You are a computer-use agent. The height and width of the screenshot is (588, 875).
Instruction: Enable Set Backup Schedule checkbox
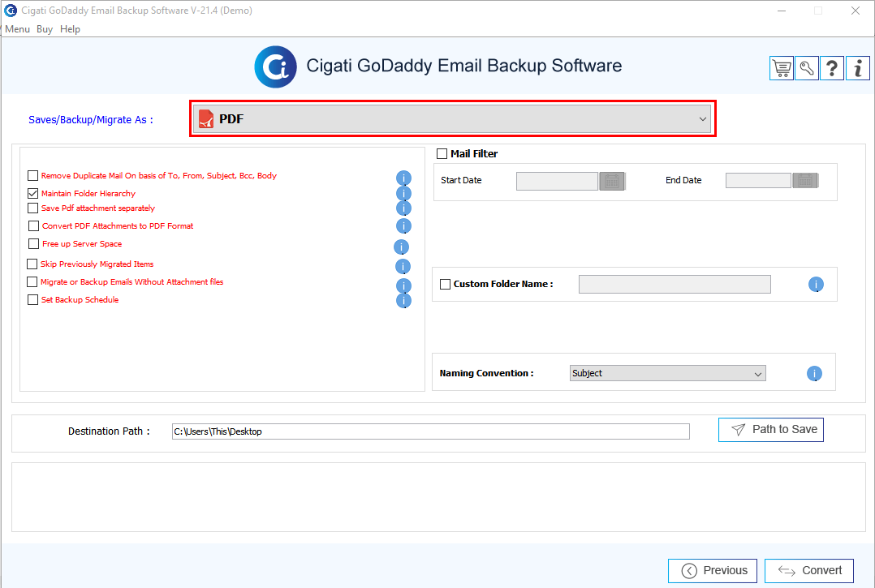tap(33, 299)
